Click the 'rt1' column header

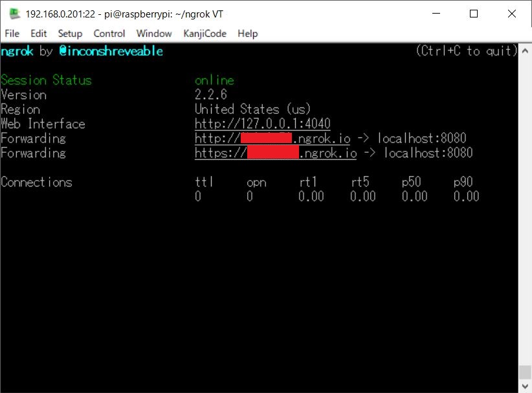pyautogui.click(x=307, y=182)
